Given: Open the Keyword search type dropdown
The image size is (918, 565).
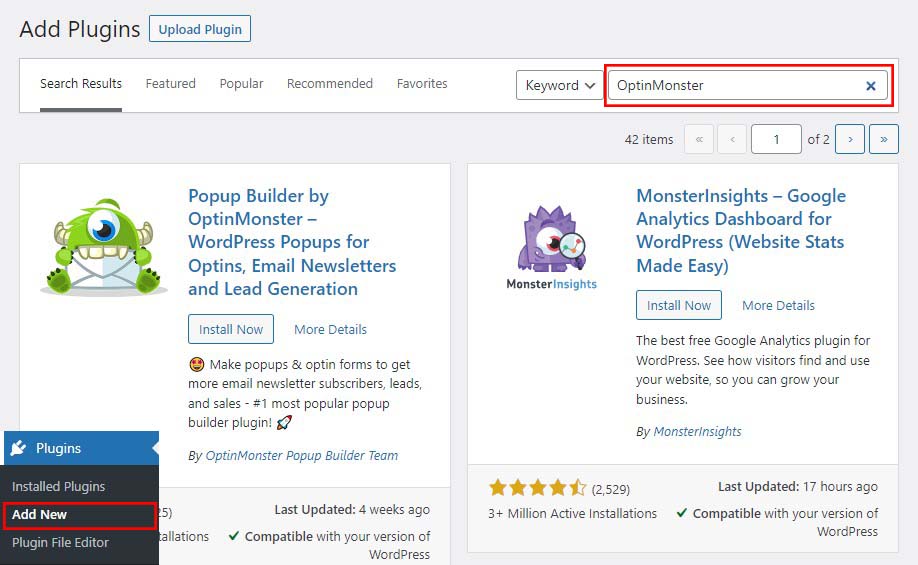Looking at the screenshot, I should [560, 85].
